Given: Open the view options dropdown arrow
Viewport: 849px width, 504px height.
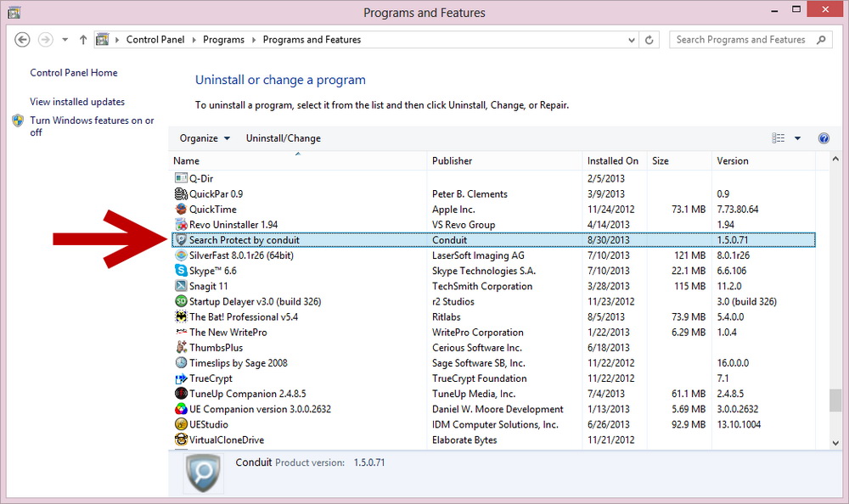Looking at the screenshot, I should [797, 138].
